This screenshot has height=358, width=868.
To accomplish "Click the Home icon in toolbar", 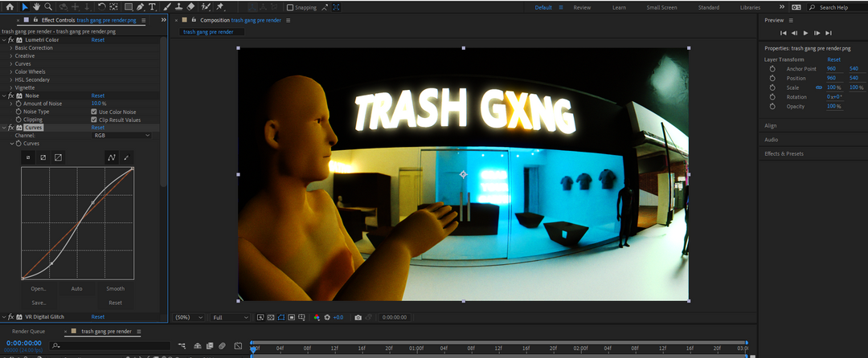I will [8, 7].
